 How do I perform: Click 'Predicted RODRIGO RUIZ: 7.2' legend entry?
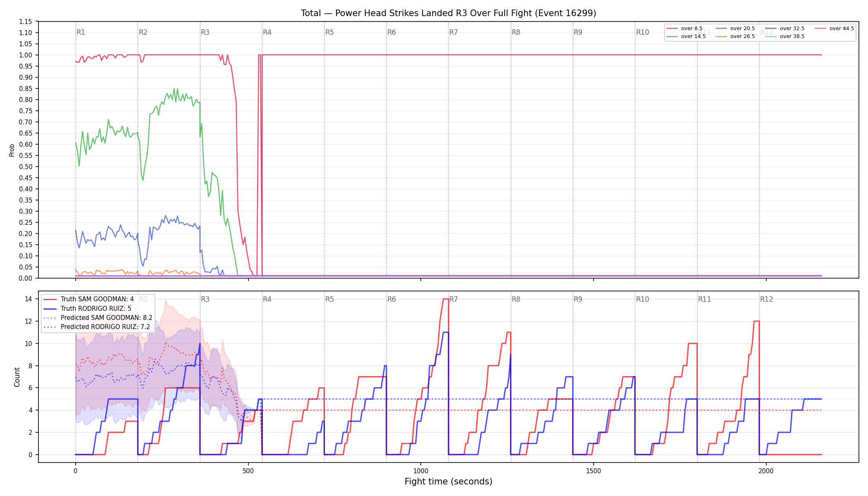pos(97,327)
